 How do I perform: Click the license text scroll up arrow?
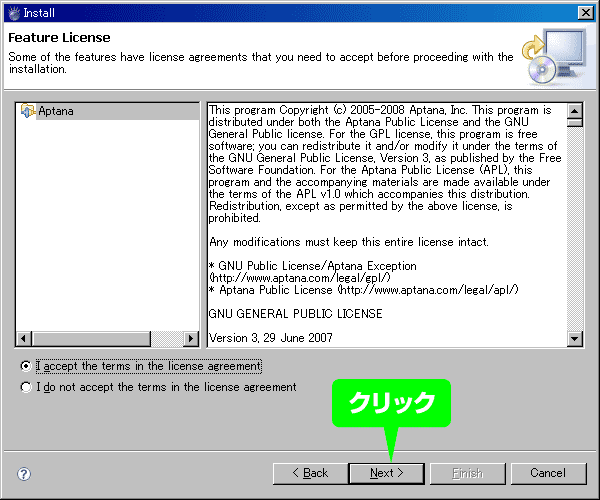[x=575, y=111]
